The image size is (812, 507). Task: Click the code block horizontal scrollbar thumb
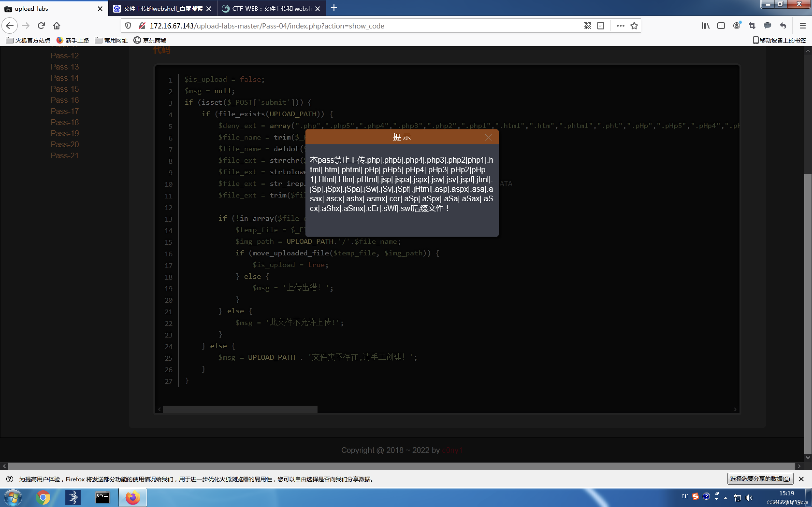(x=240, y=409)
